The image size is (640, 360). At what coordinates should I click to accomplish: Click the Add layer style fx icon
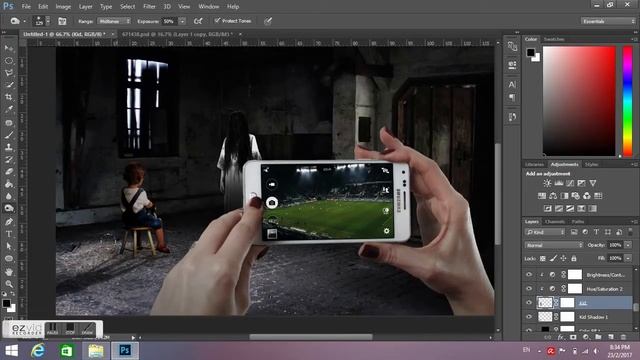point(561,337)
